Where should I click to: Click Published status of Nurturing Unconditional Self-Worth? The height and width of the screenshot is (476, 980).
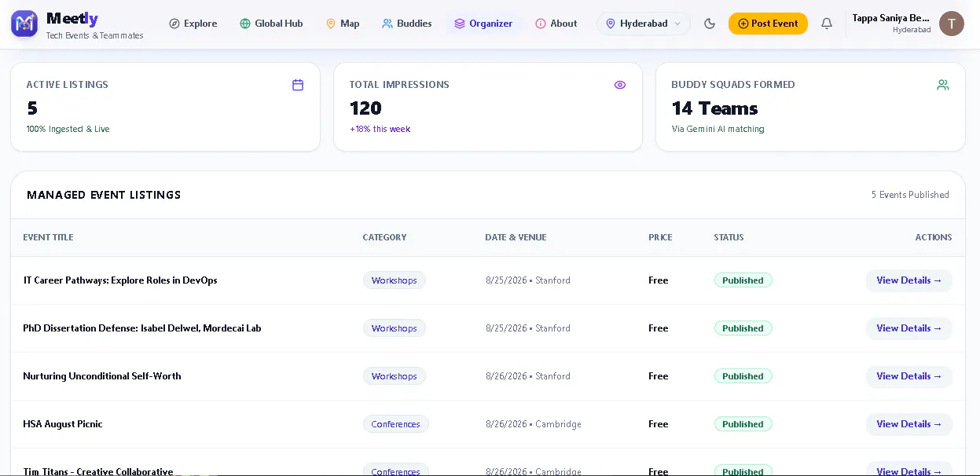[743, 376]
